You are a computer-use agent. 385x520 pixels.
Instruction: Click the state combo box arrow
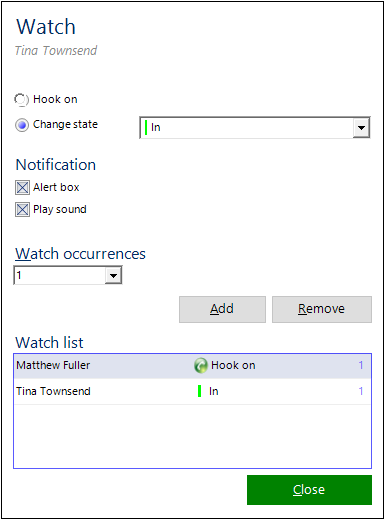coord(361,127)
